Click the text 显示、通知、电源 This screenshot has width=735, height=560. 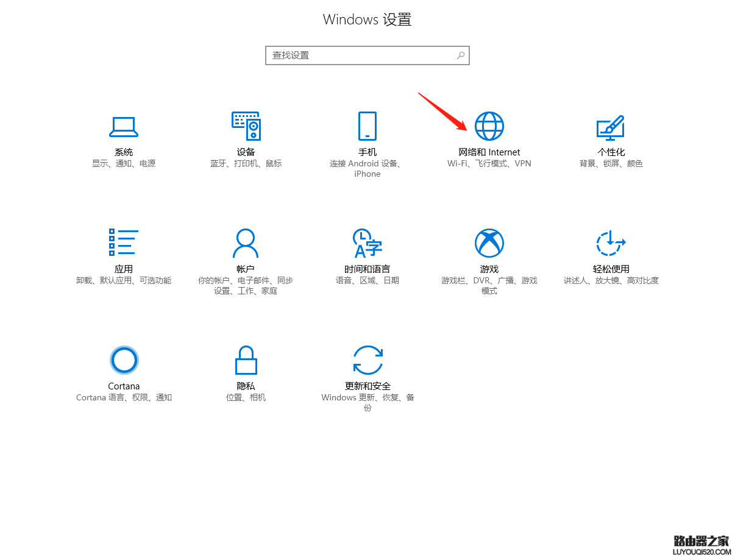coord(124,164)
